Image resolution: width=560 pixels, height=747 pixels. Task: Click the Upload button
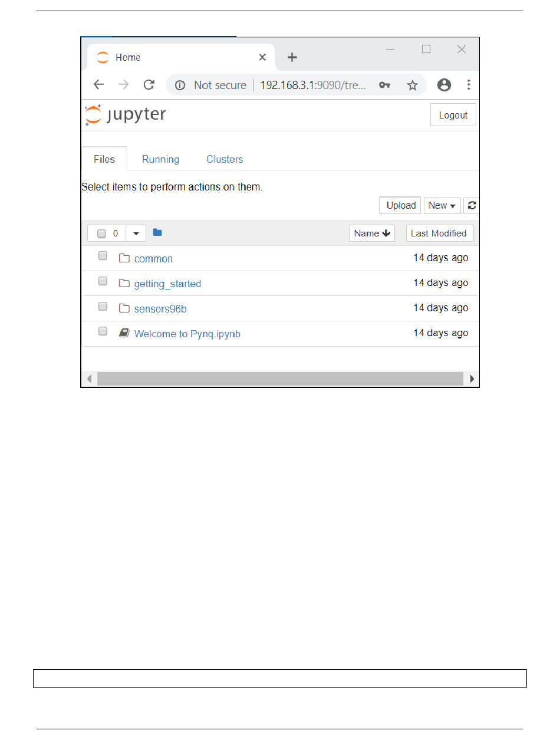[401, 206]
